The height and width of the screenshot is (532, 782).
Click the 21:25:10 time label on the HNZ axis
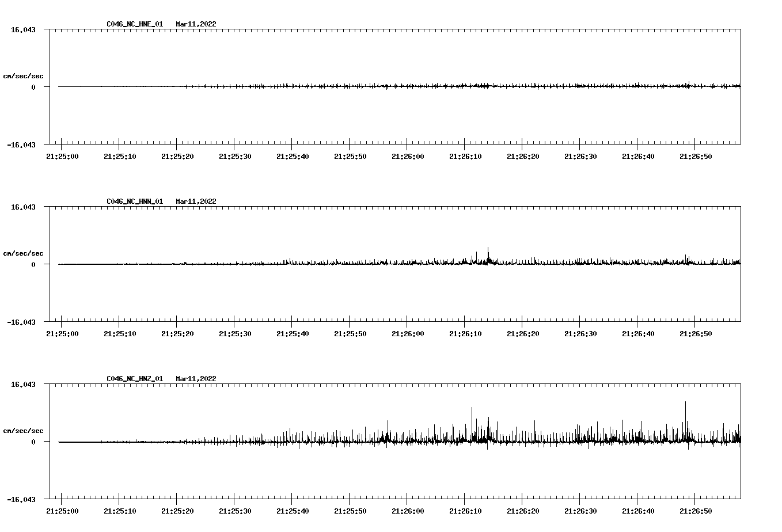pyautogui.click(x=120, y=511)
